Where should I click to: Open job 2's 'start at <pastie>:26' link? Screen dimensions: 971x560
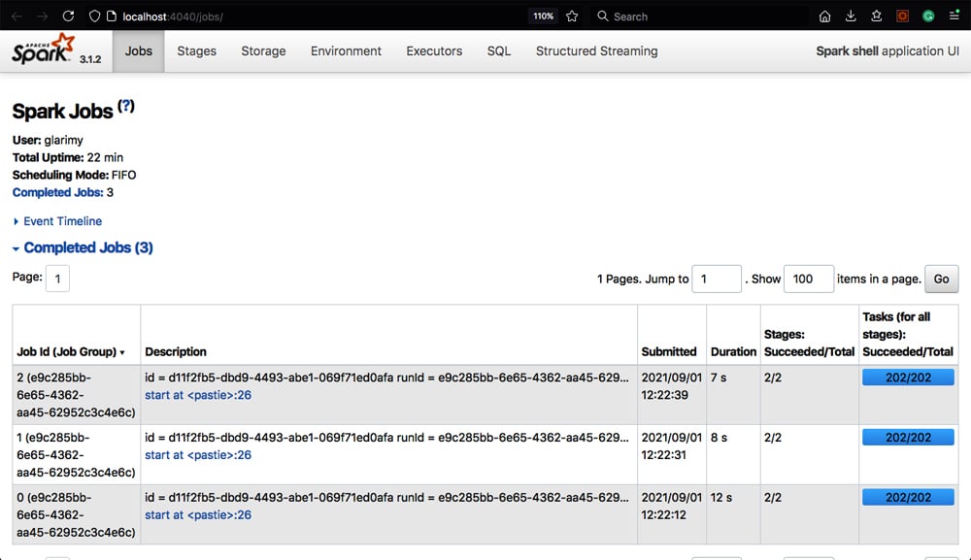click(198, 395)
